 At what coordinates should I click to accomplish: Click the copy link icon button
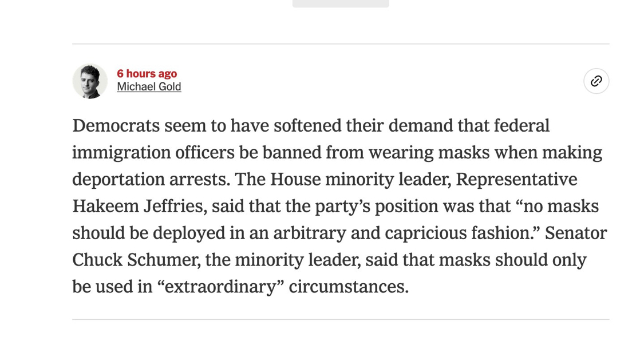[596, 81]
